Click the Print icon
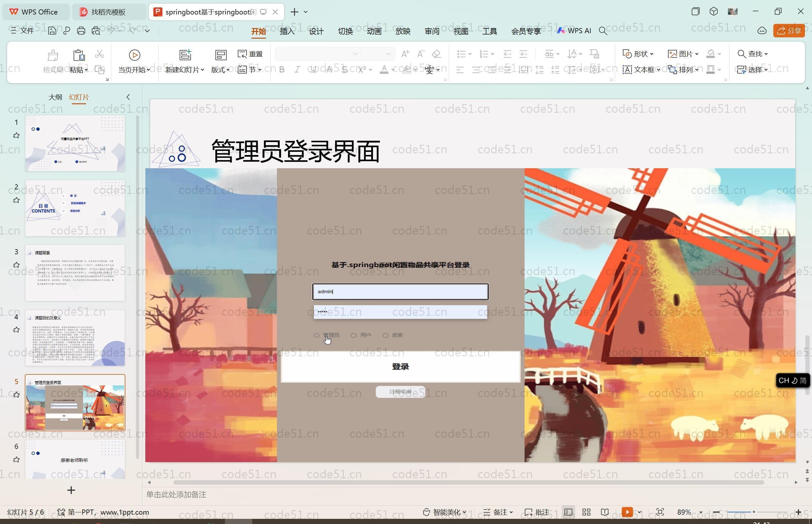Screen dimensions: 812x524 point(81,31)
